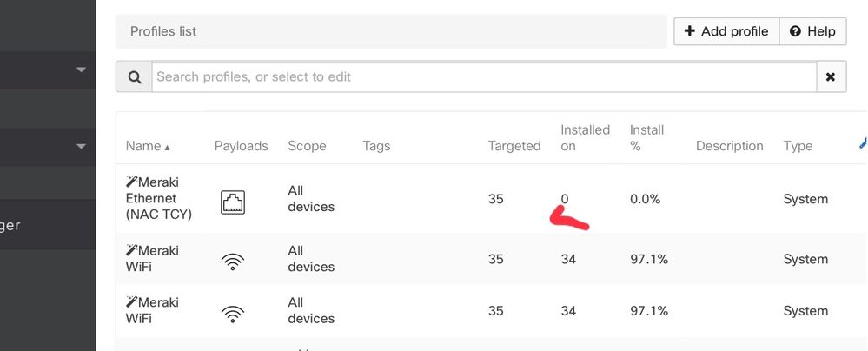868x351 pixels.
Task: Sort by Install % column header
Action: pos(646,137)
